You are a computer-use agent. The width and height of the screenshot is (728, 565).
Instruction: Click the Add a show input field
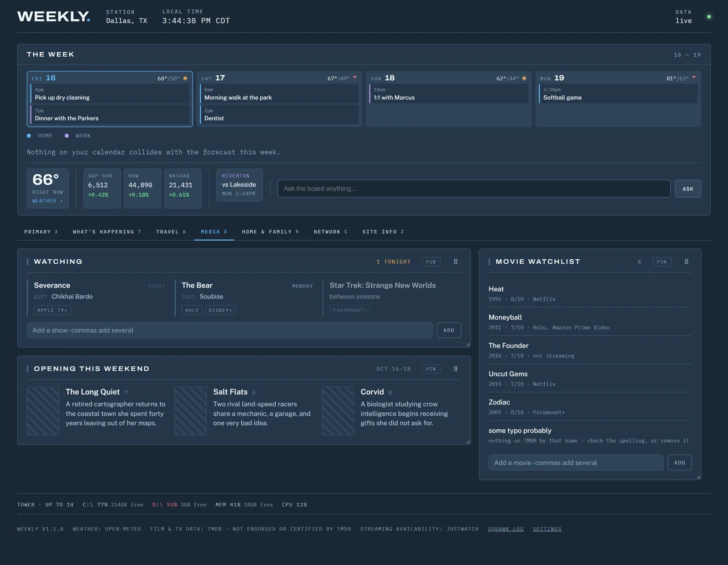230,330
